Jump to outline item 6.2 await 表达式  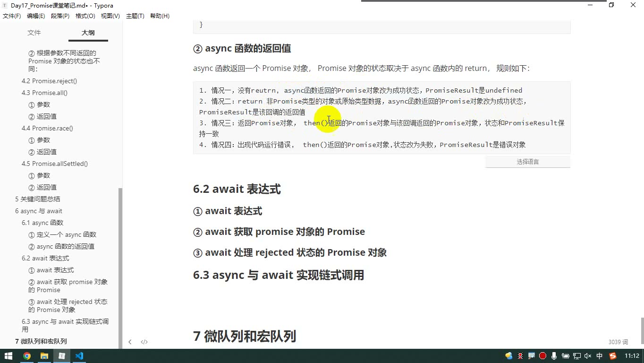[x=45, y=258]
